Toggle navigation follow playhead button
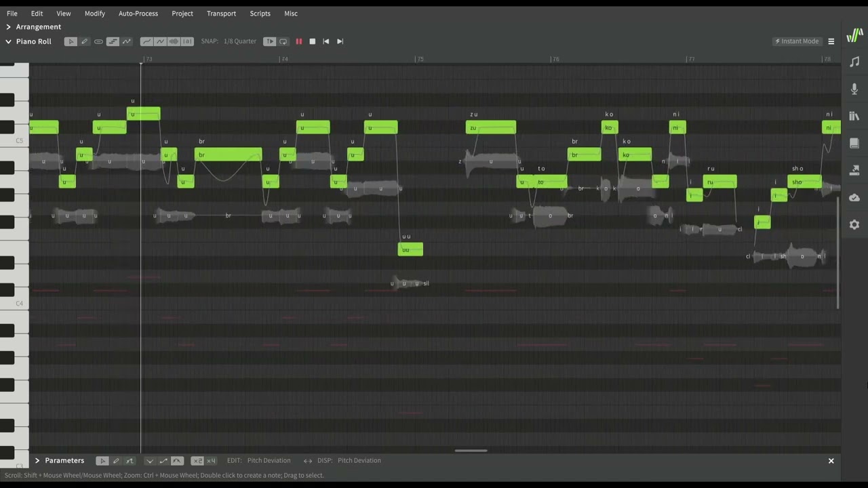The width and height of the screenshot is (868, 488). [269, 41]
